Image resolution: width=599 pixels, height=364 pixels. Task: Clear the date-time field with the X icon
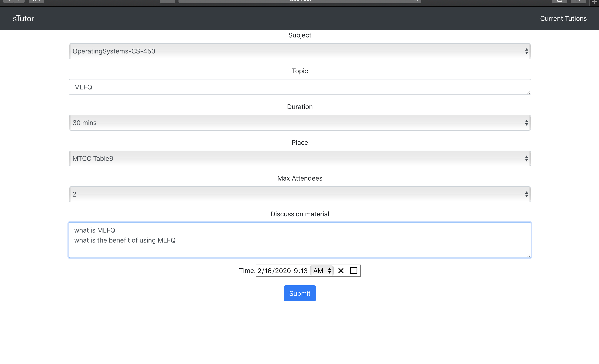[341, 271]
